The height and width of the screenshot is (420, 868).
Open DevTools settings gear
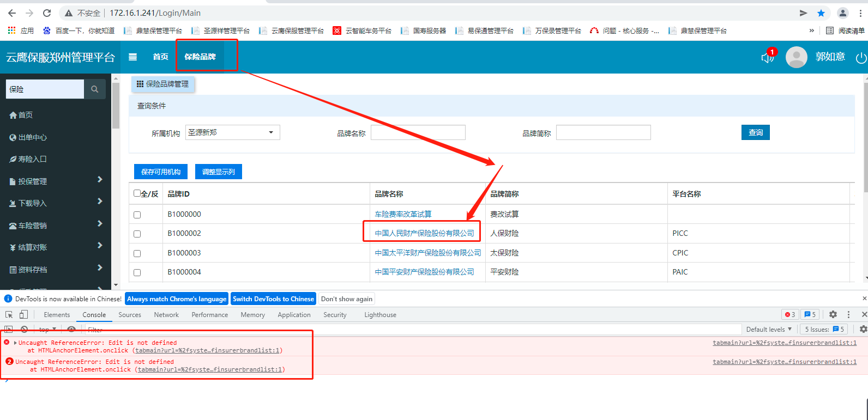(833, 315)
